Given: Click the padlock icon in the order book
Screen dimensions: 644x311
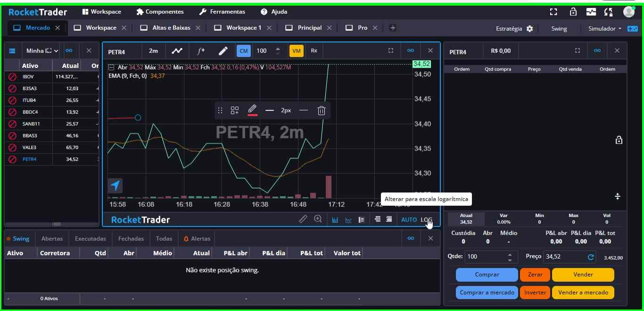Looking at the screenshot, I should pos(619,140).
